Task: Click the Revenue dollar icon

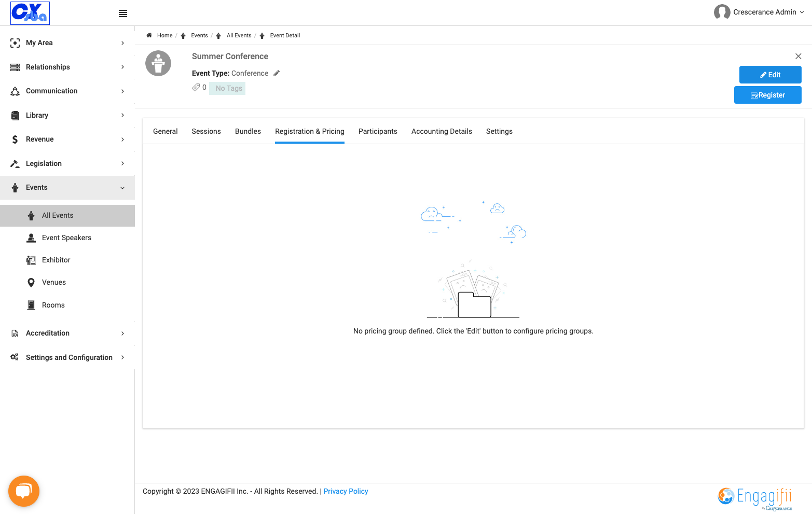Action: tap(15, 139)
